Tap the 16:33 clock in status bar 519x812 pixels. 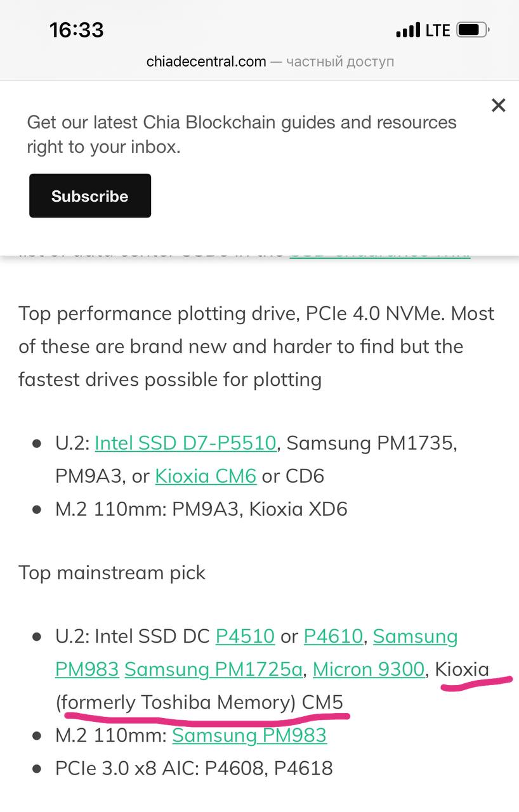point(77,30)
